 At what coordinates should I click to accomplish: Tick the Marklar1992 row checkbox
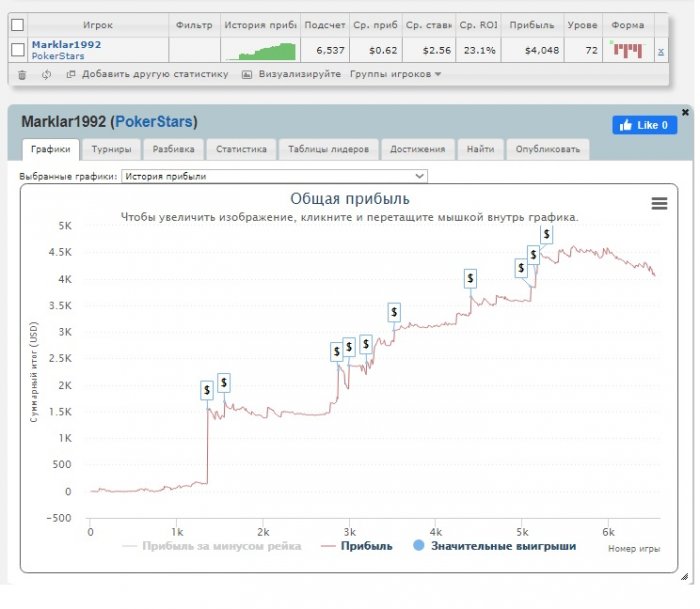(x=17, y=50)
